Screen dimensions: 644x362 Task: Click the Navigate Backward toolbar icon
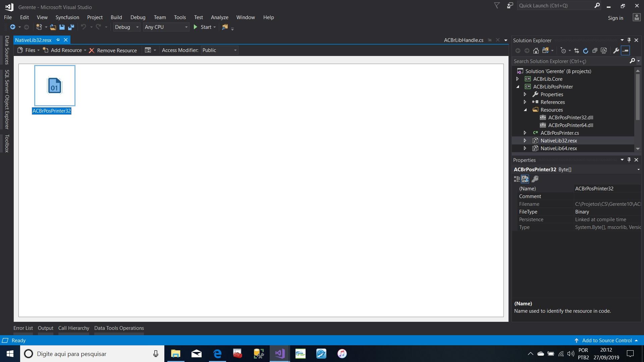pos(13,27)
